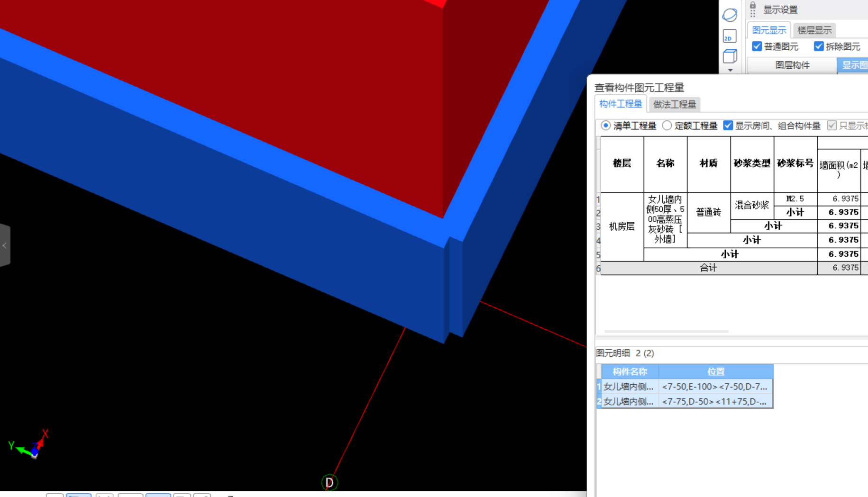Select row 2 in the 图元明细 list
The height and width of the screenshot is (497, 868).
click(685, 401)
